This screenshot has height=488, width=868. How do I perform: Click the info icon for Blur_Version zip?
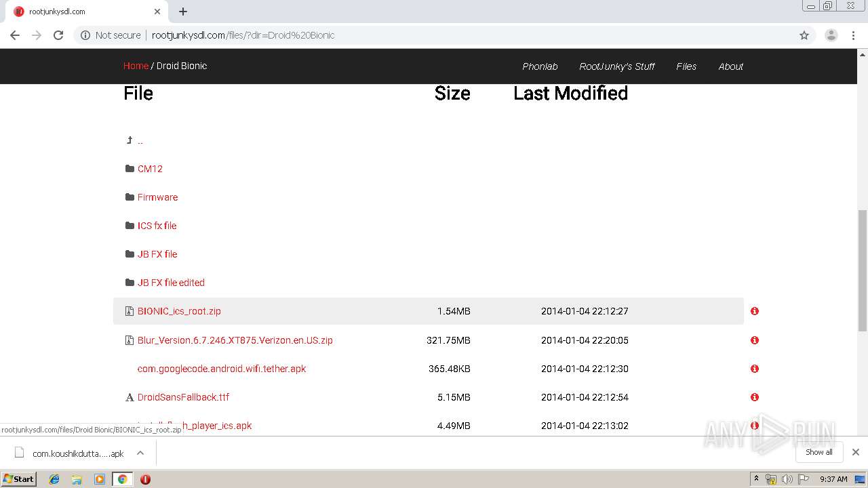point(755,340)
